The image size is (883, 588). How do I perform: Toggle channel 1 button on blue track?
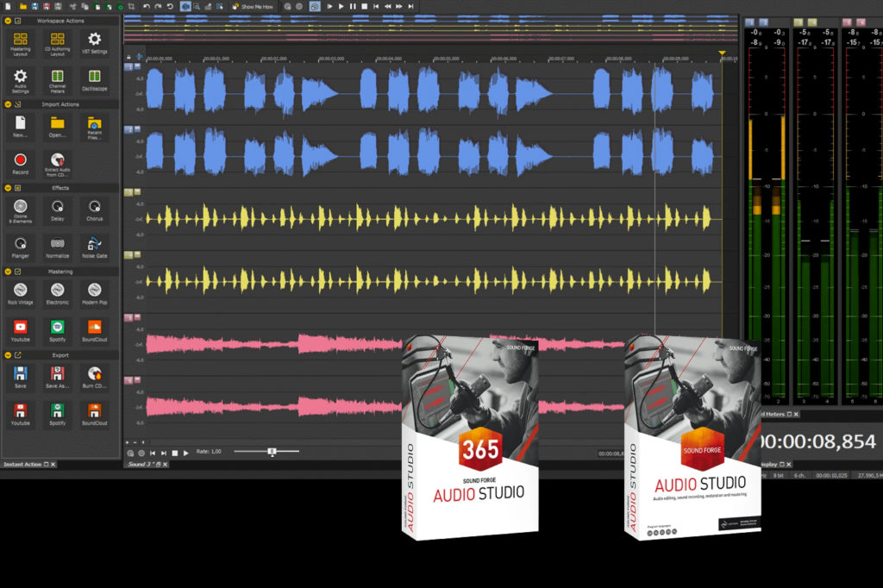128,67
